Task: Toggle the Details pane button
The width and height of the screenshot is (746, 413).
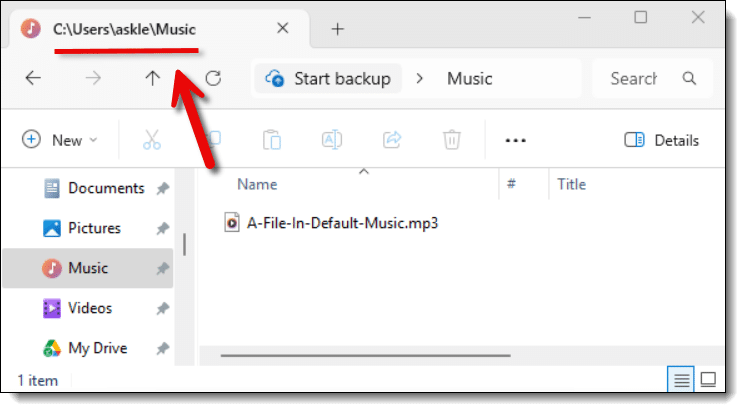Action: tap(661, 140)
